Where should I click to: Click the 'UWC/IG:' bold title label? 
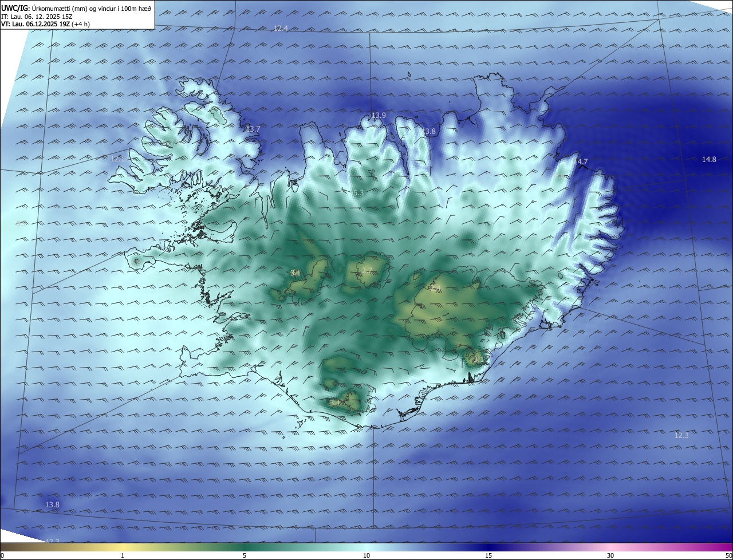pos(15,9)
